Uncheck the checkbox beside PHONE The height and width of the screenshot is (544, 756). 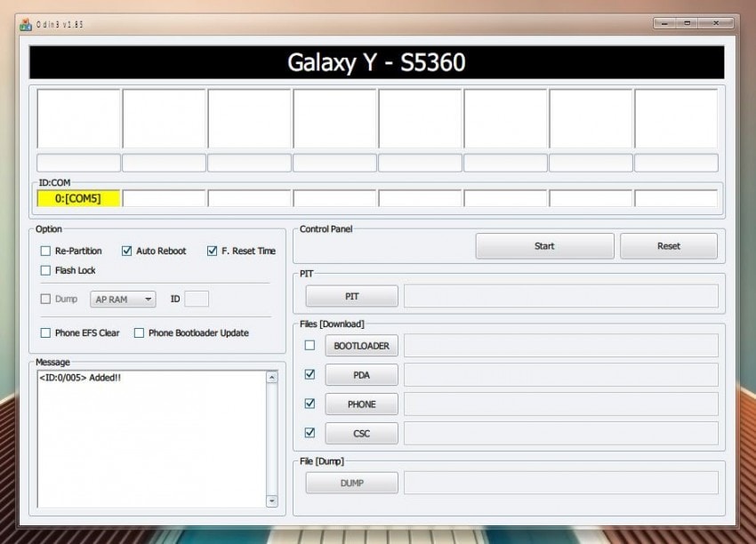(310, 404)
